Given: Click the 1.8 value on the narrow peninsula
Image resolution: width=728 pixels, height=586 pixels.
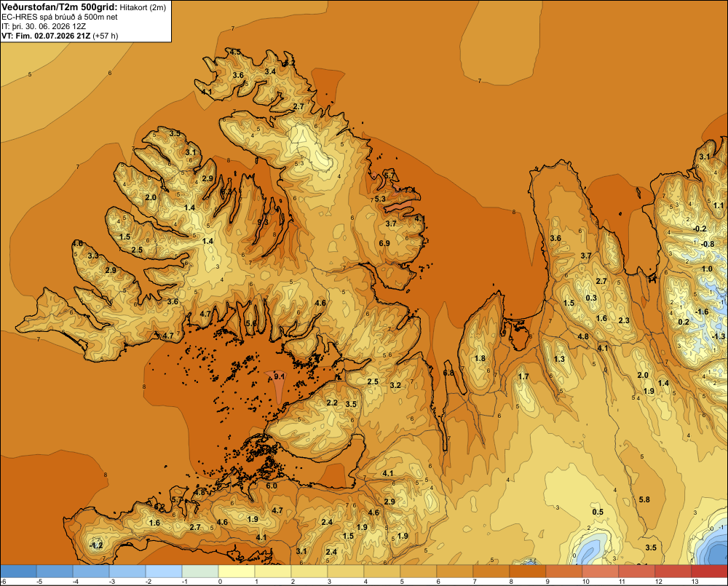Looking at the screenshot, I should (480, 358).
